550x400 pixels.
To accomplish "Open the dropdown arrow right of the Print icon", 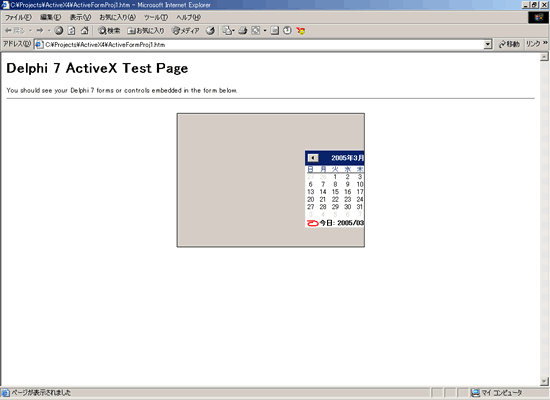I will (x=265, y=31).
